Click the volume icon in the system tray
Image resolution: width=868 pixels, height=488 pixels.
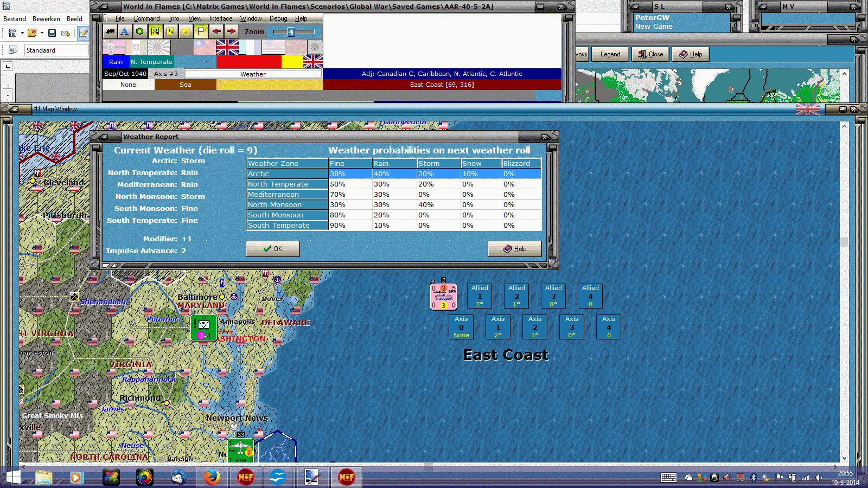tap(819, 478)
